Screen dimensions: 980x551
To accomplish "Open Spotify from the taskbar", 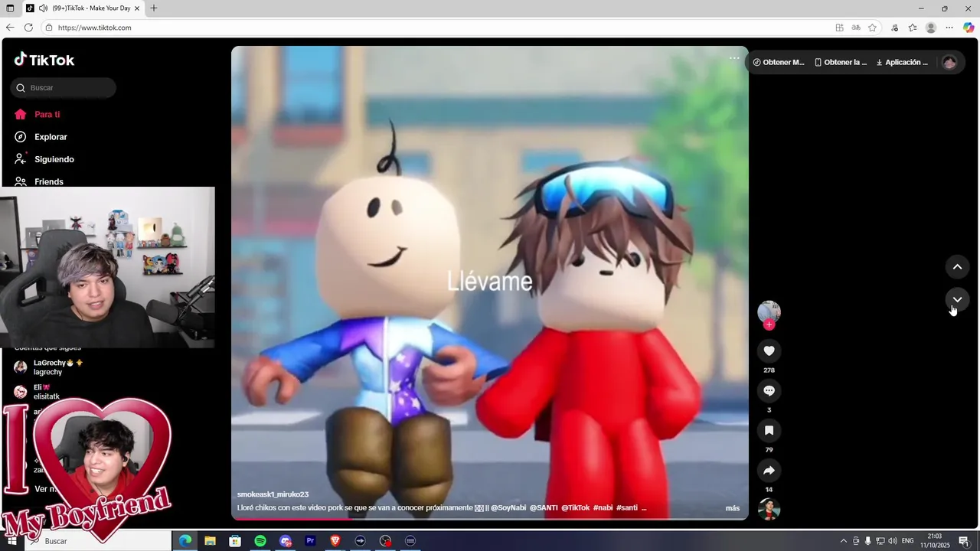I will point(260,541).
